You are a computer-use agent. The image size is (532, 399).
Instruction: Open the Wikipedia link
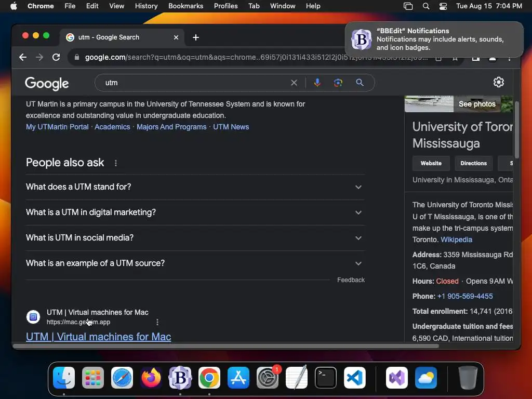[456, 240]
